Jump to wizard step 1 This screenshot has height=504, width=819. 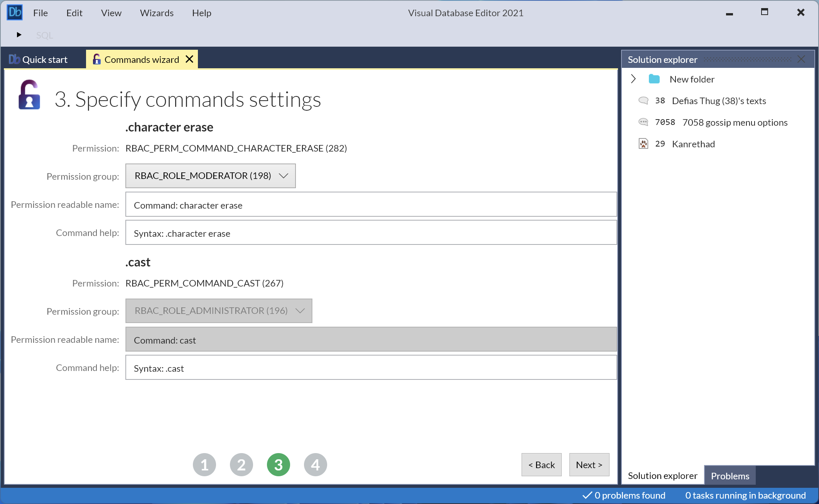pyautogui.click(x=204, y=464)
